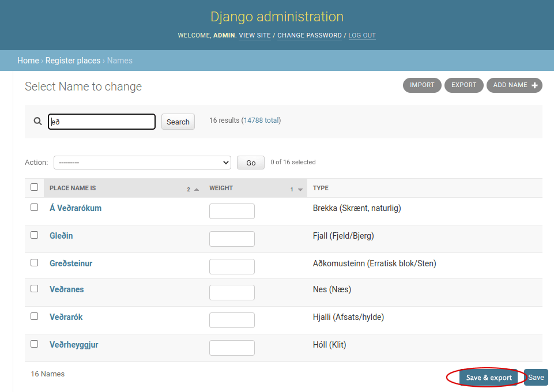The height and width of the screenshot is (392, 554).
Task: Open the Change Password link
Action: tap(310, 35)
